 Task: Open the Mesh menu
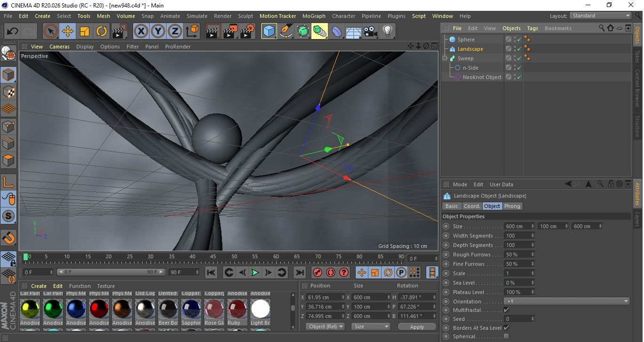click(103, 16)
